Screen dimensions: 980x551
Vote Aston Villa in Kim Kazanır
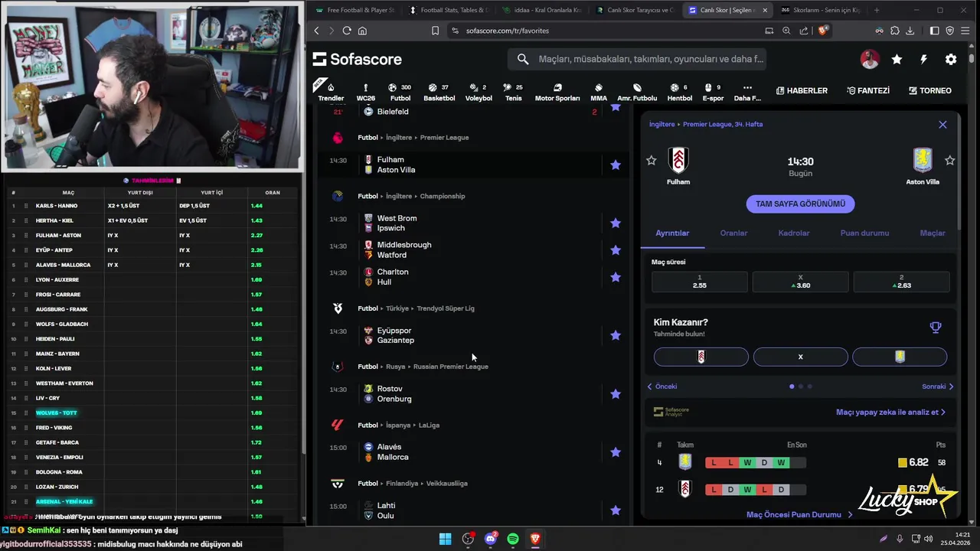click(x=900, y=357)
